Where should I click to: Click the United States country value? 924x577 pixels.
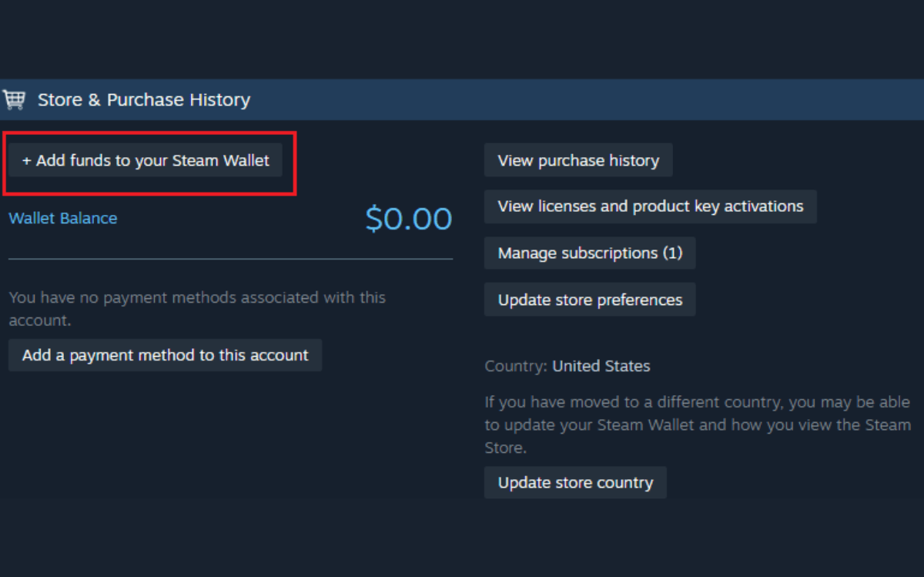click(601, 366)
